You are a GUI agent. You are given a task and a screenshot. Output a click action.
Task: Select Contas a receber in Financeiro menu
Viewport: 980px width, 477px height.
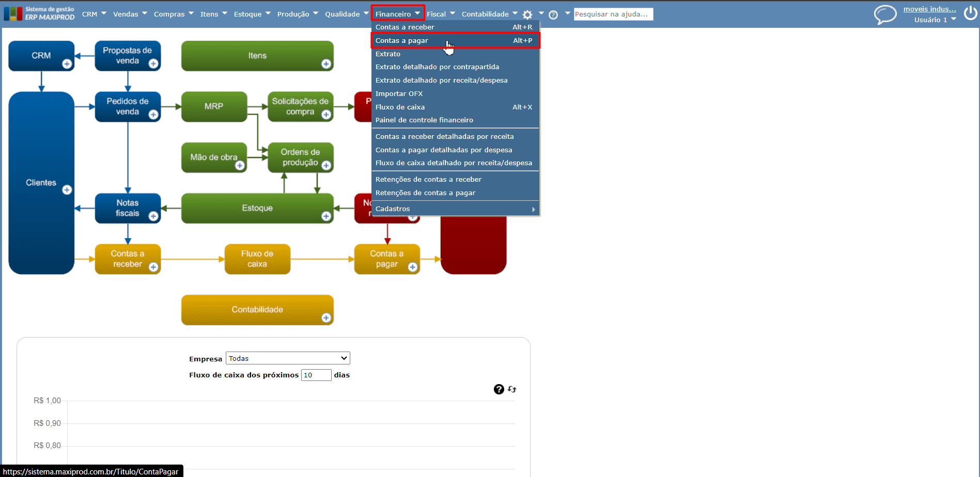click(x=455, y=27)
